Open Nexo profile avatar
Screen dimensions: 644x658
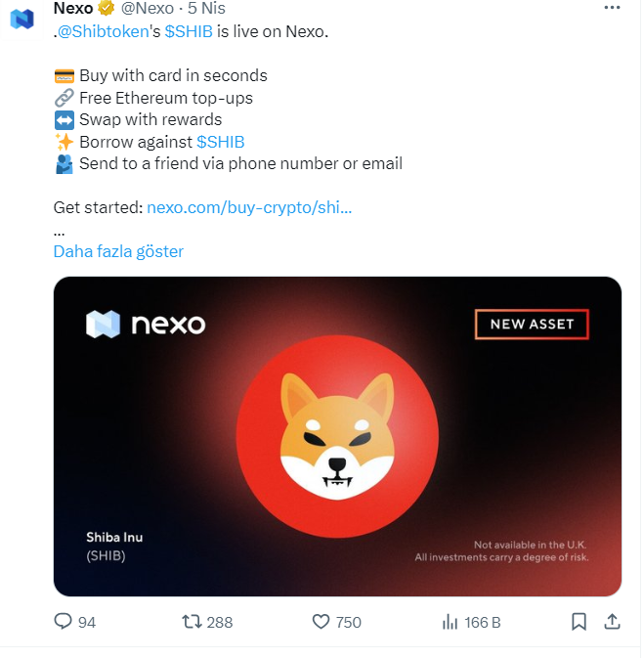pos(22,19)
